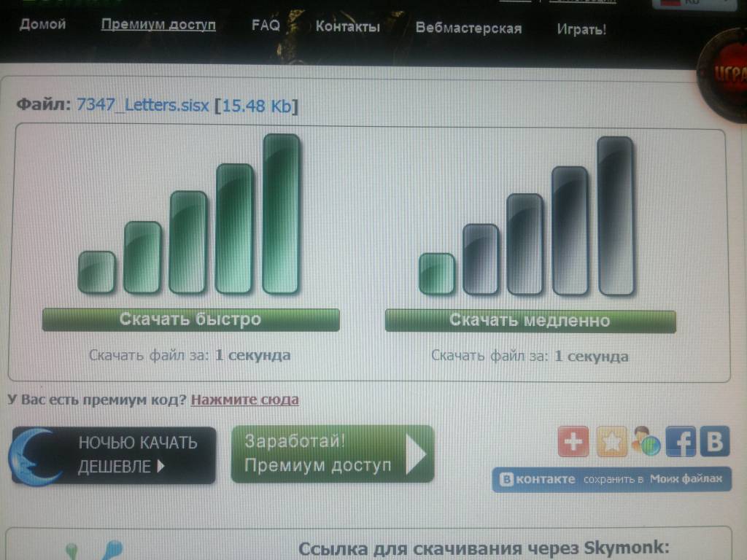Viewport: 747px width, 560px height.
Task: Share via the Facebook icon
Action: [681, 442]
